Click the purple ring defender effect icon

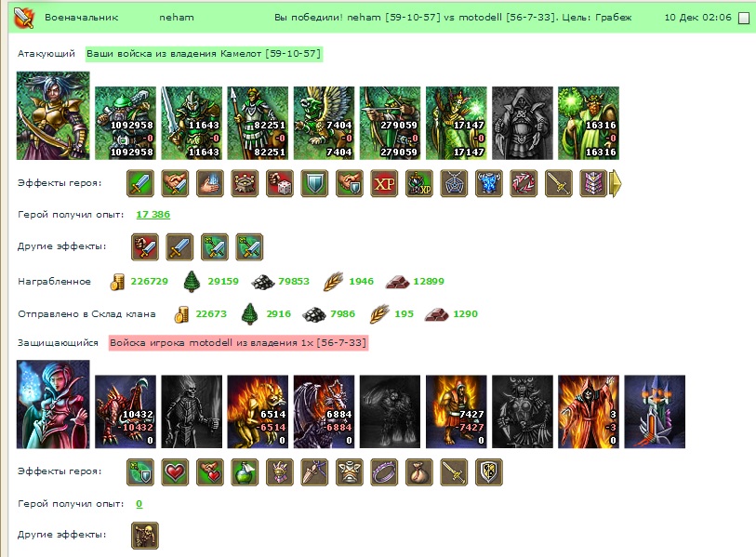pyautogui.click(x=384, y=472)
